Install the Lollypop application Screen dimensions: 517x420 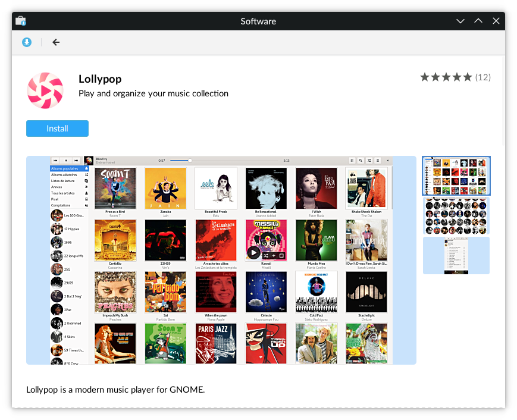pyautogui.click(x=57, y=128)
